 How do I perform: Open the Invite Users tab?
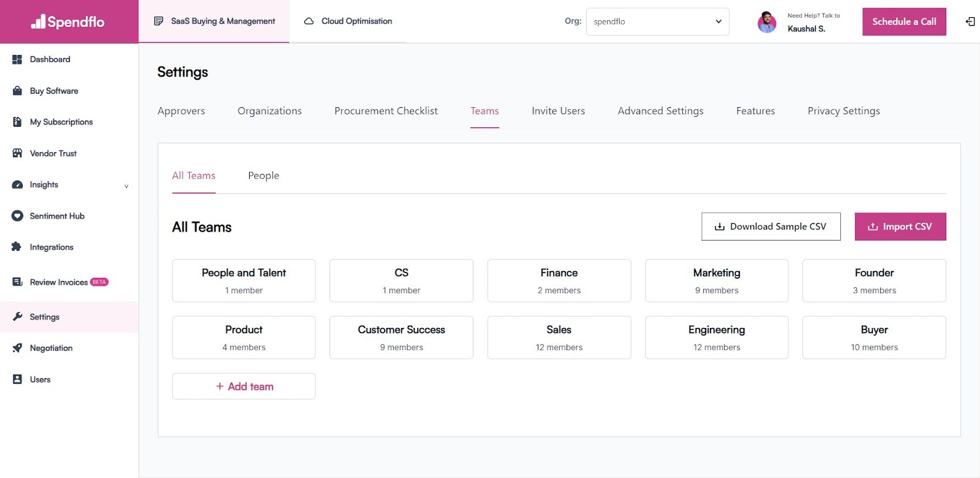coord(558,111)
